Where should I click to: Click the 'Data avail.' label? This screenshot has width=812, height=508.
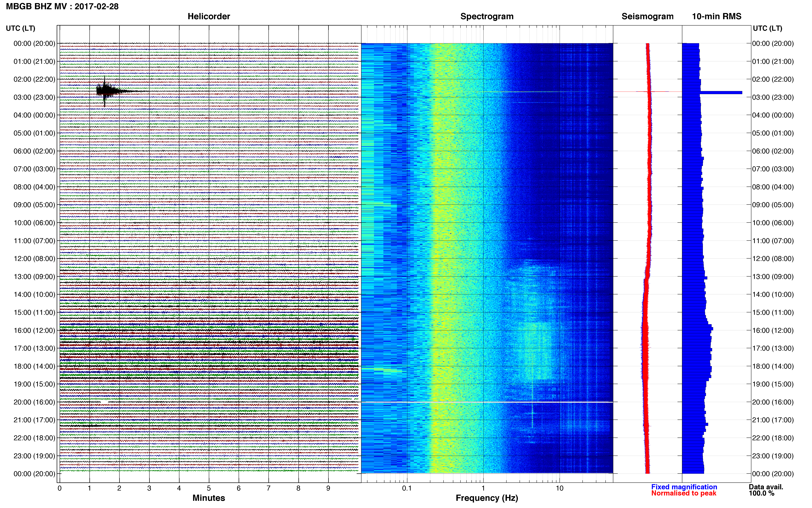[766, 487]
